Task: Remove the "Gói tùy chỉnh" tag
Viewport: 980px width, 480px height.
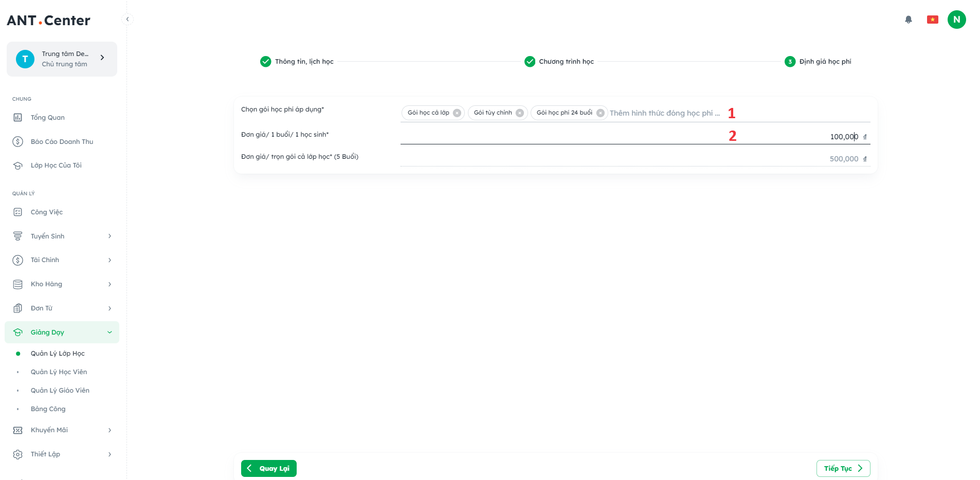Action: pyautogui.click(x=520, y=113)
